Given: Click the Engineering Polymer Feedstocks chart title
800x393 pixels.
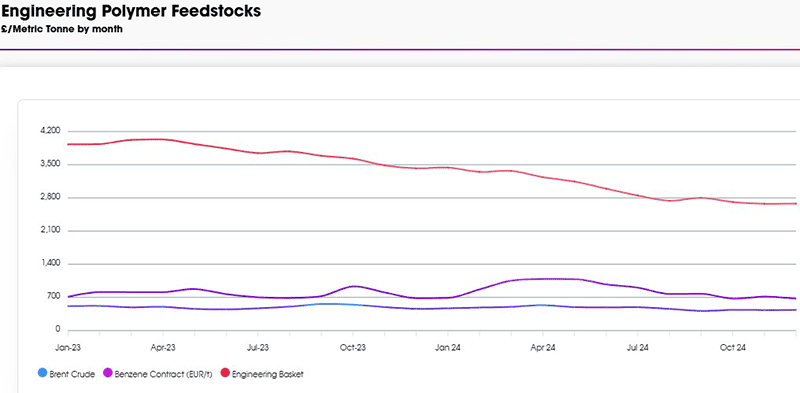Looking at the screenshot, I should pyautogui.click(x=131, y=11).
